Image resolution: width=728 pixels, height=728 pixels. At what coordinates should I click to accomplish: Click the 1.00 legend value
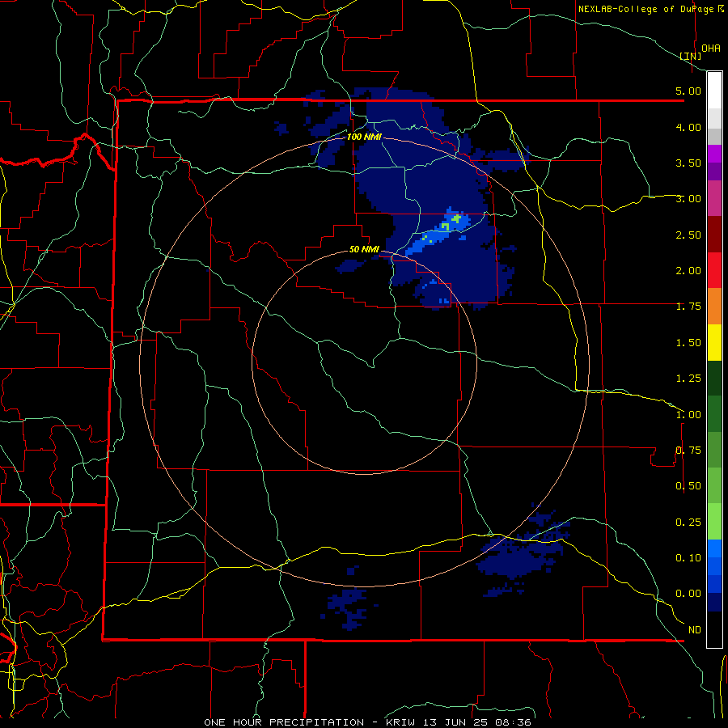[688, 415]
